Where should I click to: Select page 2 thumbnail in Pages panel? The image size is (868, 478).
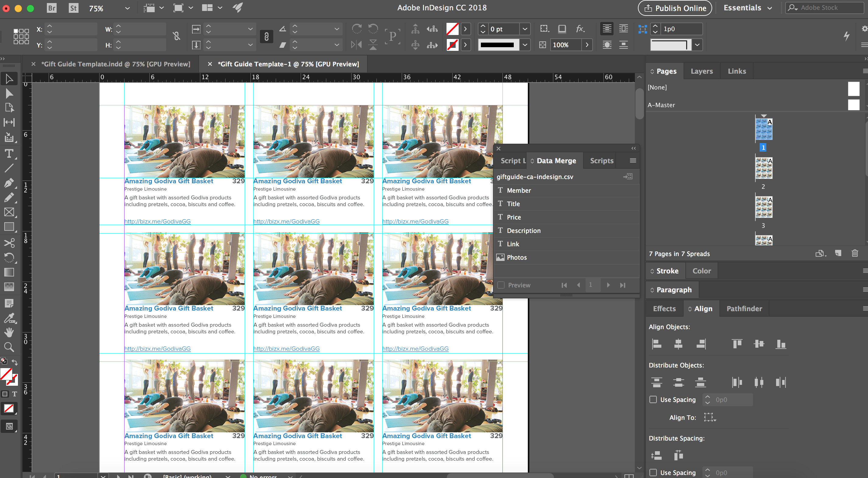763,168
